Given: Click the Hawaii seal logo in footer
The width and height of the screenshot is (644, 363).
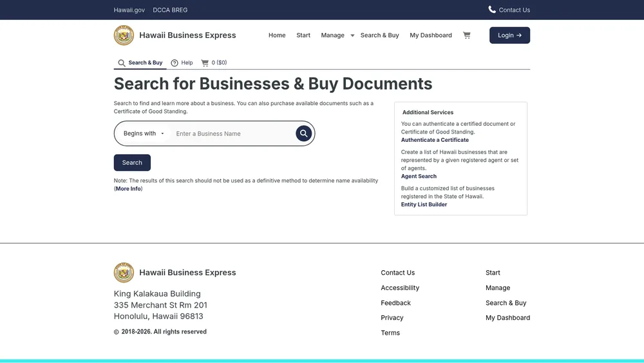Looking at the screenshot, I should click(x=124, y=273).
